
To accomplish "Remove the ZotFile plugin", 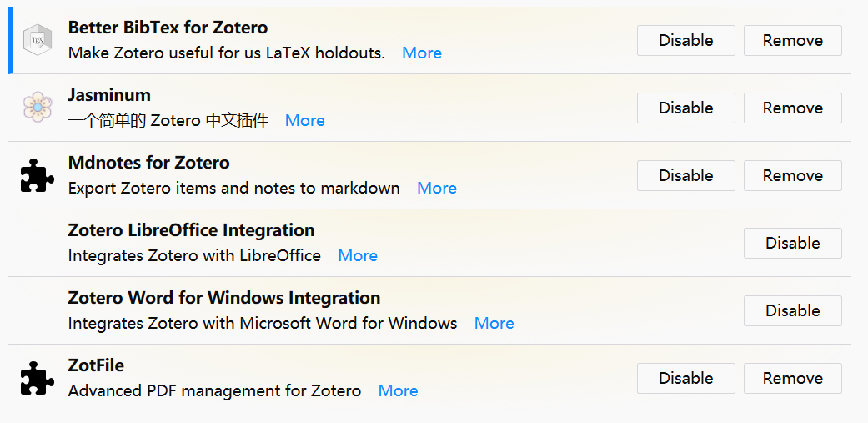I will coord(792,378).
